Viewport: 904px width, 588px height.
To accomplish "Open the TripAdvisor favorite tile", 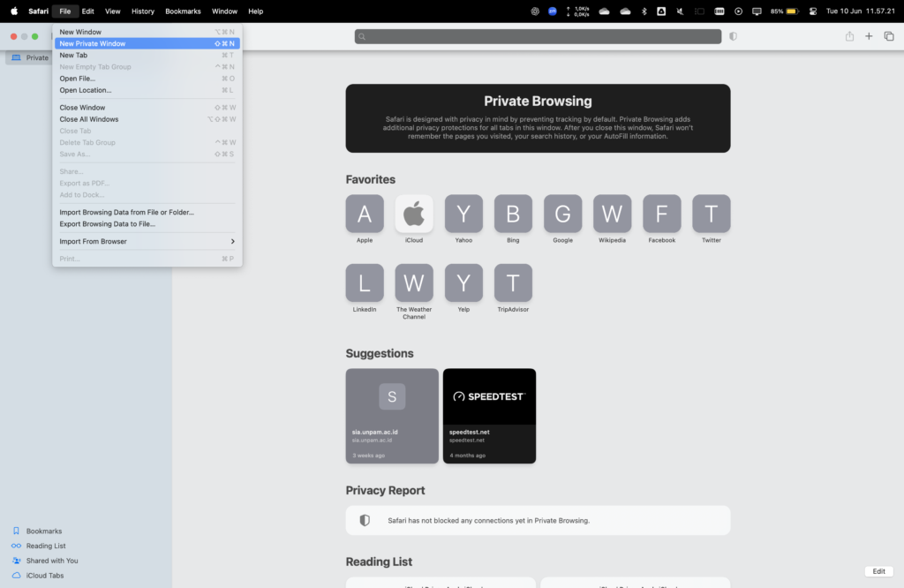I will tap(513, 283).
